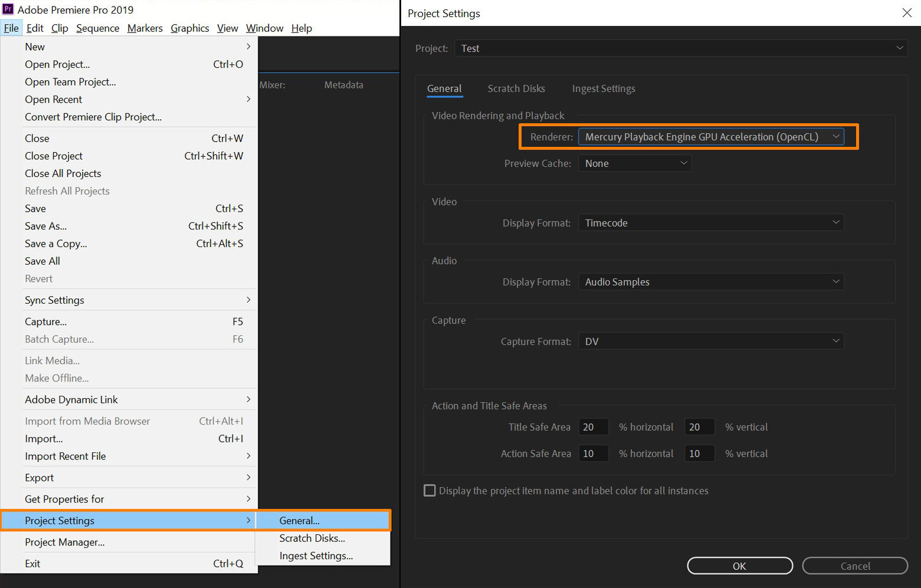Expand the Adobe Dynamic Link submenu
The width and height of the screenshot is (921, 588).
pos(129,400)
